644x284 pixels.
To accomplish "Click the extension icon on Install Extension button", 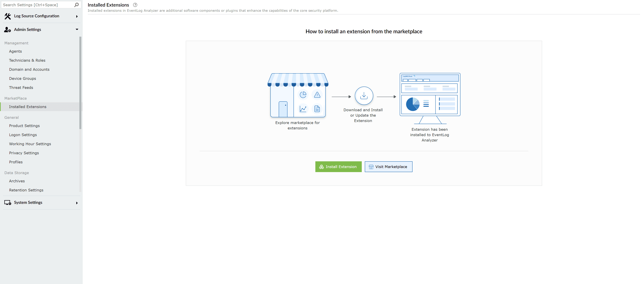I will [321, 167].
